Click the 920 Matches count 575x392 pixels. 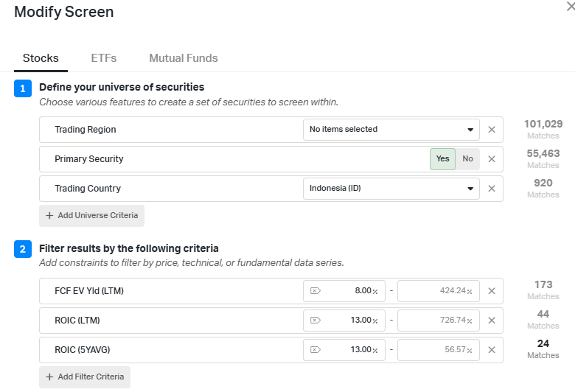pos(543,188)
